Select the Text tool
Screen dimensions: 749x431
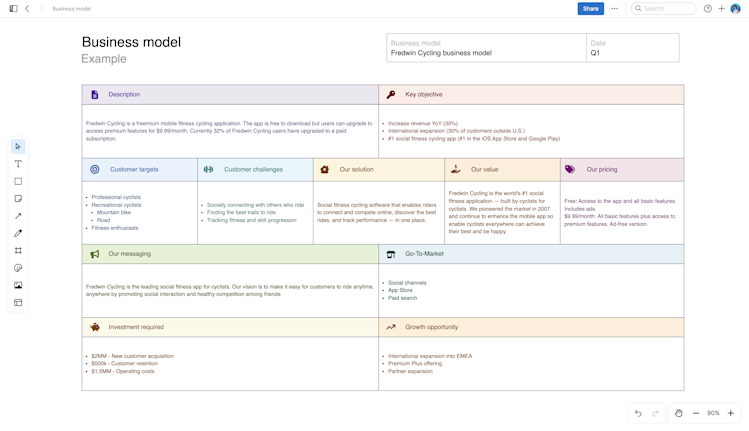tap(18, 164)
